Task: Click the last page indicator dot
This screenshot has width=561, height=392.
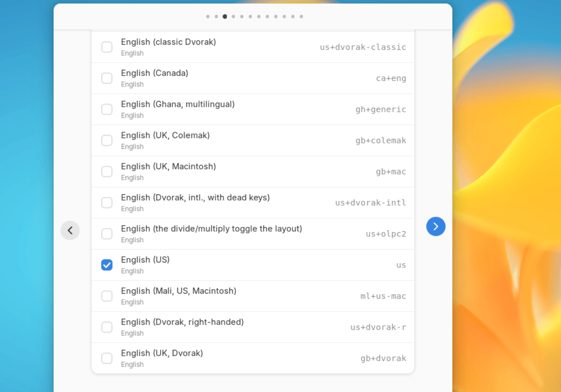Action: 301,16
